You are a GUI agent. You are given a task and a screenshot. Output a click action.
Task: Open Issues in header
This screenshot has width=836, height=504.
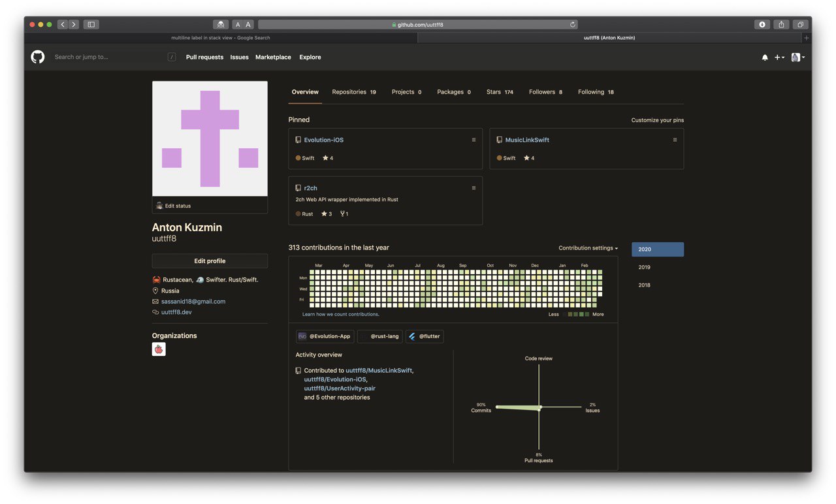coord(239,57)
